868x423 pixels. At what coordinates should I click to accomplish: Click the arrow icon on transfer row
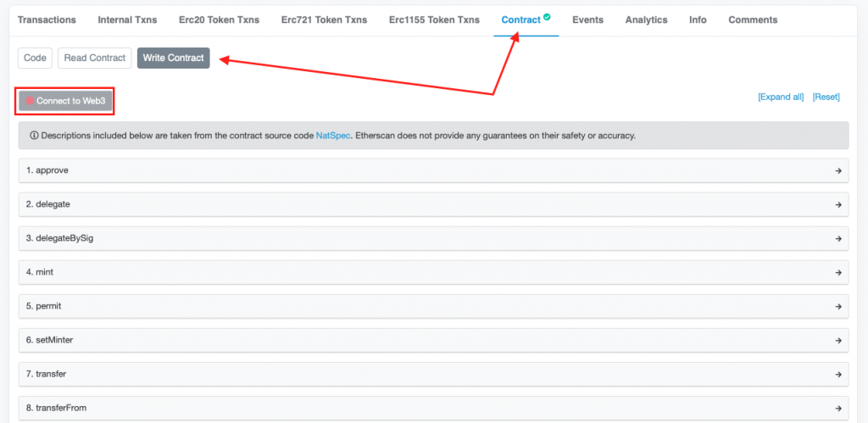click(838, 375)
